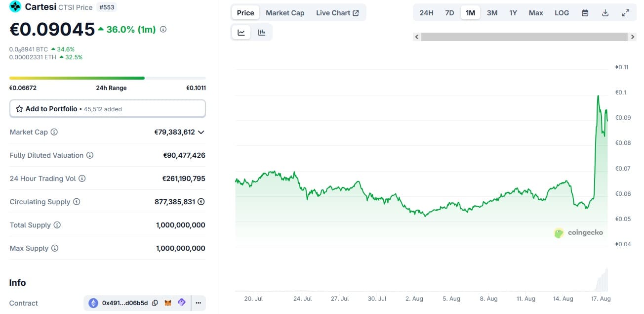Expand Market Cap dropdown chevron
Screen dimensions: 644x314
point(201,132)
